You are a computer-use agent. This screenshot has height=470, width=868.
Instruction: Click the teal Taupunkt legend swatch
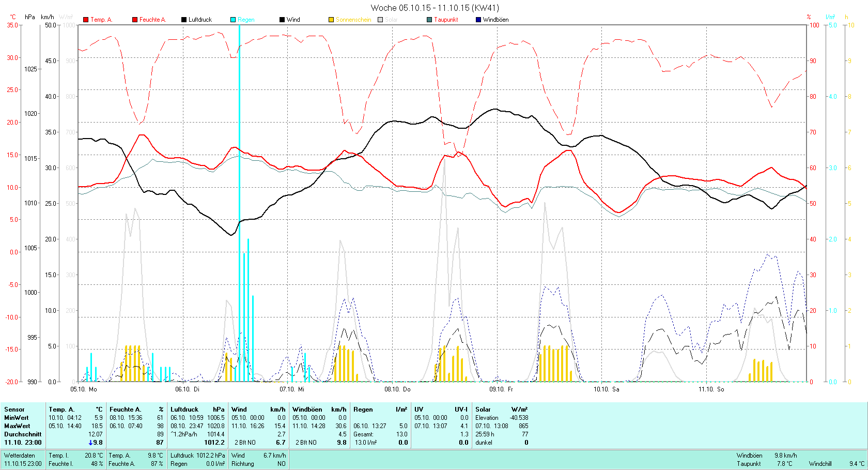point(429,20)
